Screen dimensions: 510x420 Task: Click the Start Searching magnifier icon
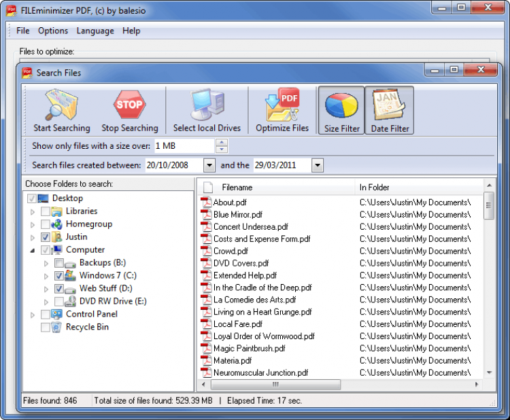(61, 105)
